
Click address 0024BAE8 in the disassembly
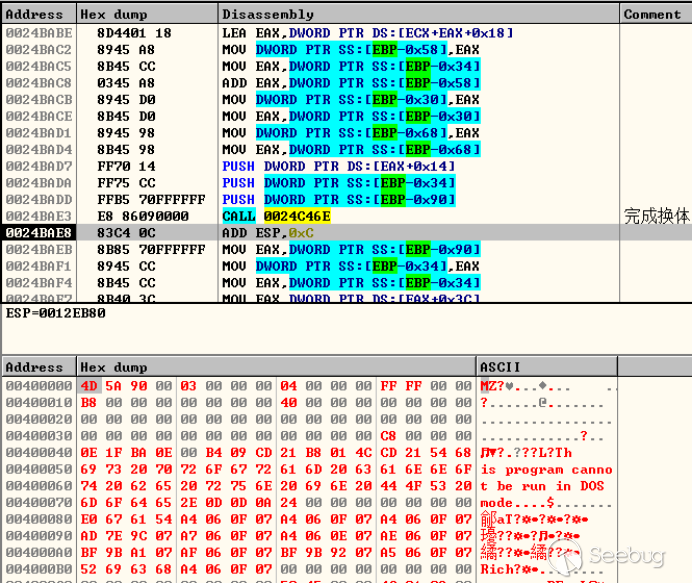click(38, 233)
